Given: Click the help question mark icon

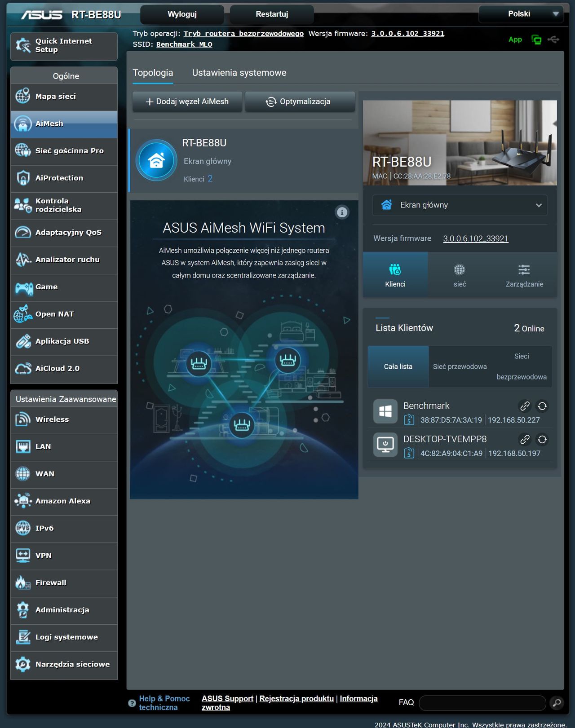Looking at the screenshot, I should [132, 703].
